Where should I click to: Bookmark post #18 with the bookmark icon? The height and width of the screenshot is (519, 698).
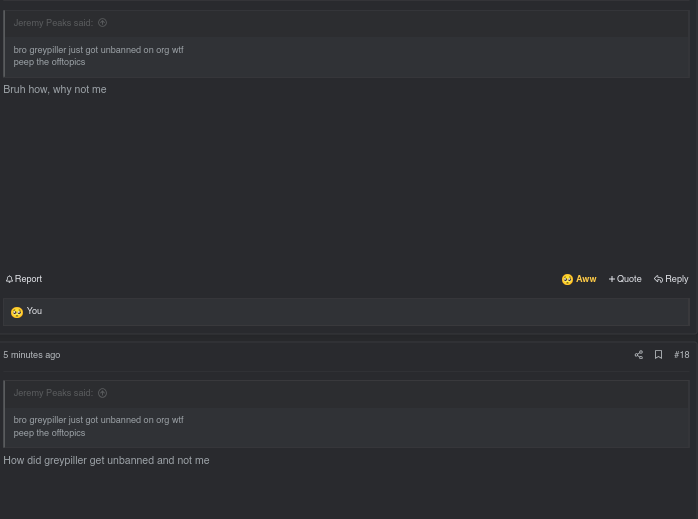[x=658, y=355]
